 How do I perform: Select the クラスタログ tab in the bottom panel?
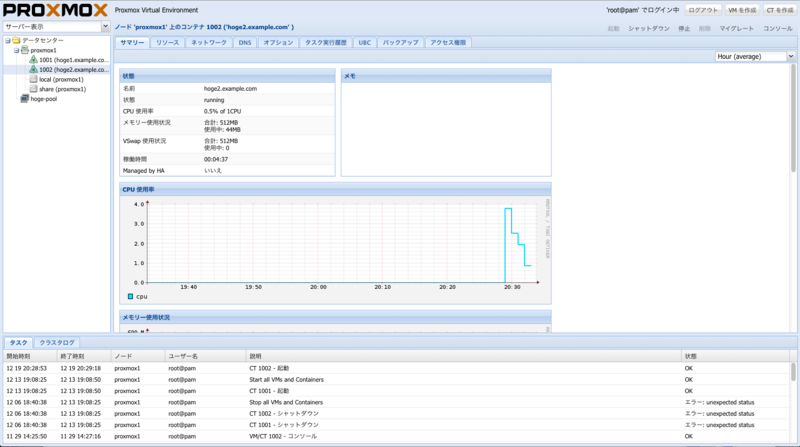[x=57, y=343]
